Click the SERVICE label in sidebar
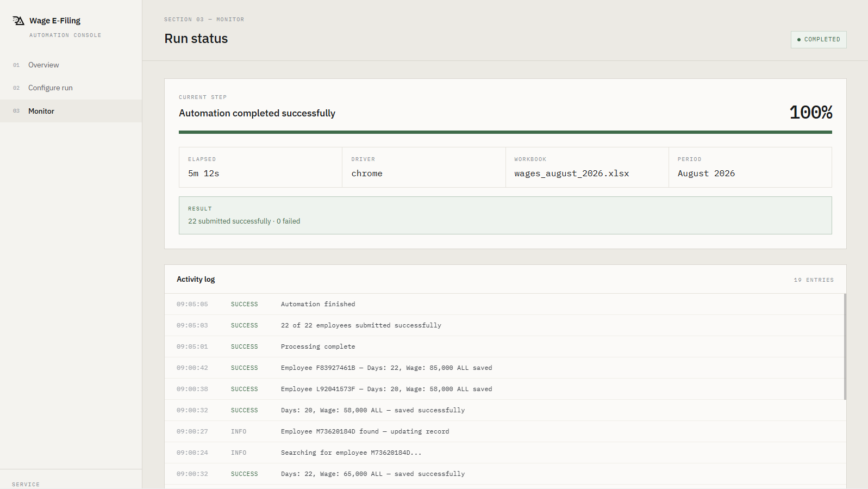 click(x=26, y=485)
